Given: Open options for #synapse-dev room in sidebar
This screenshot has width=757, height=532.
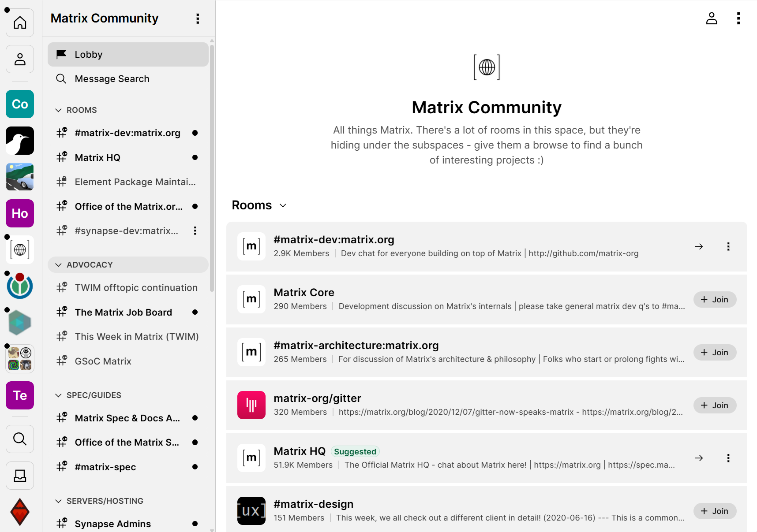Looking at the screenshot, I should click(195, 231).
